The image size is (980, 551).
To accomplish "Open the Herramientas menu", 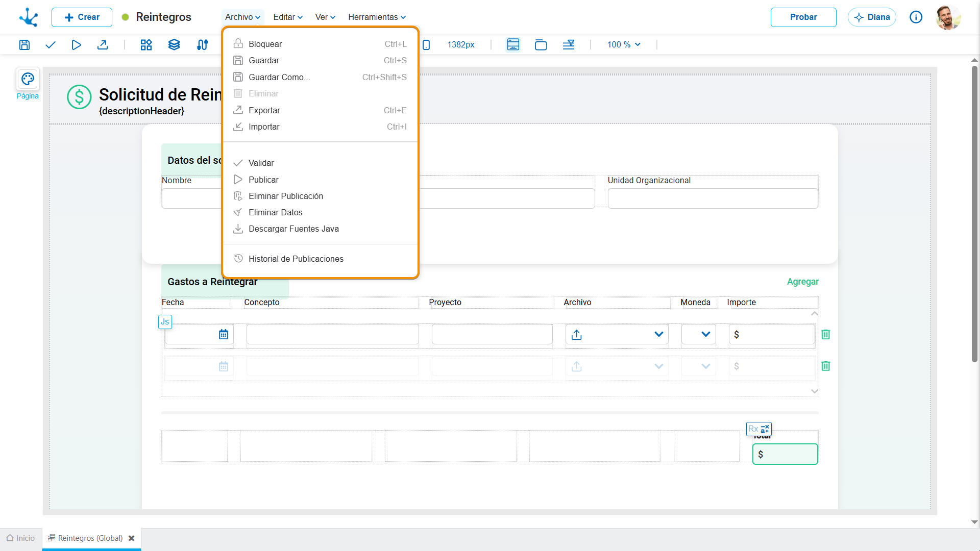I will click(x=377, y=17).
